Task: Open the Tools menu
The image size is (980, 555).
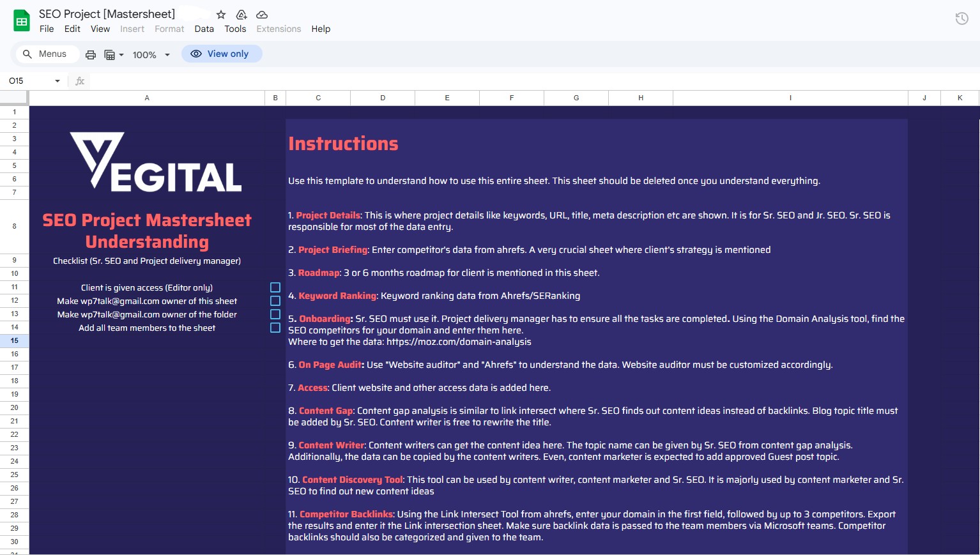Action: [x=235, y=29]
